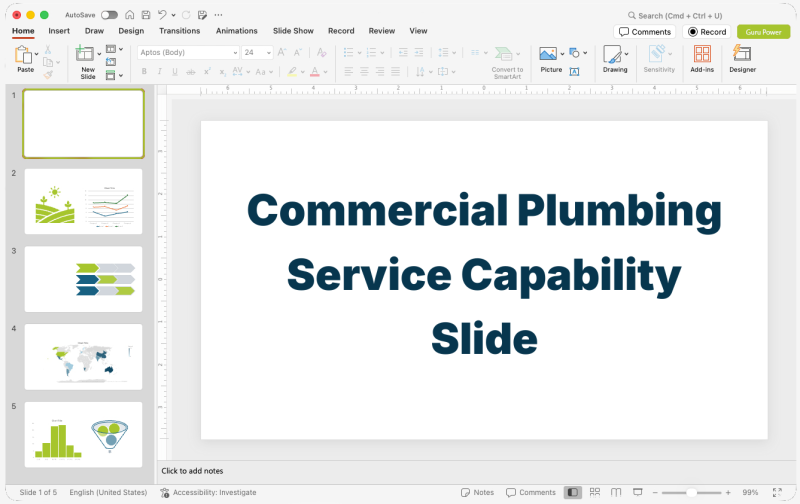Open Comments from the status bar
Image resolution: width=800 pixels, height=504 pixels.
pos(531,492)
